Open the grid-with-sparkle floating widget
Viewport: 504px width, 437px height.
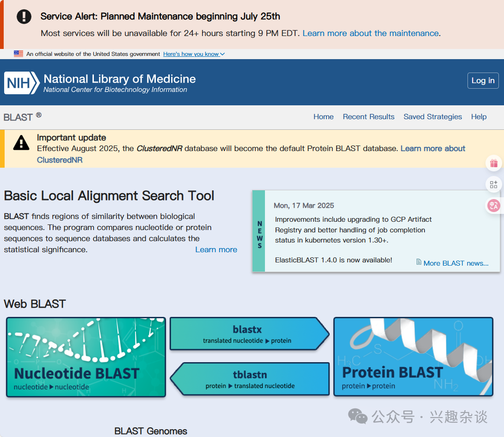click(493, 185)
